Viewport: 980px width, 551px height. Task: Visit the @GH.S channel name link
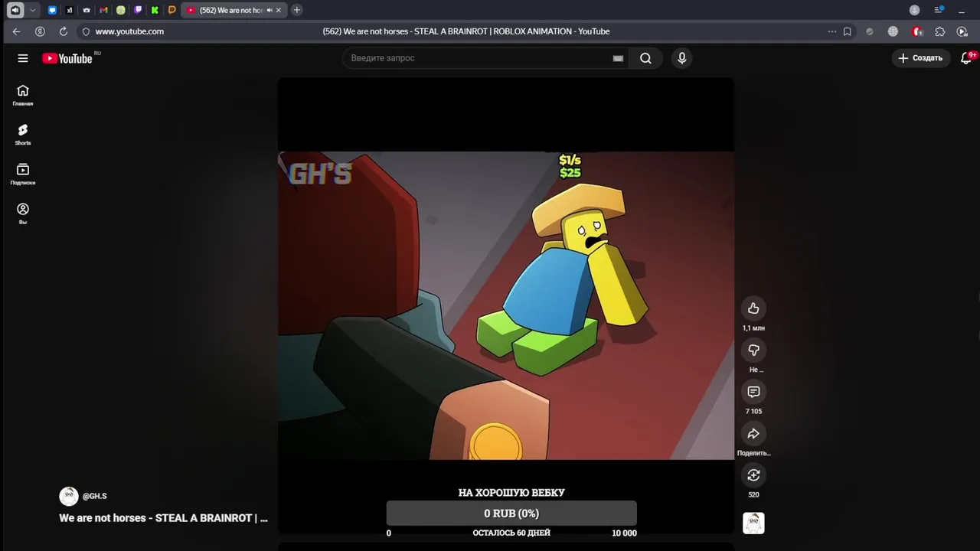(94, 496)
